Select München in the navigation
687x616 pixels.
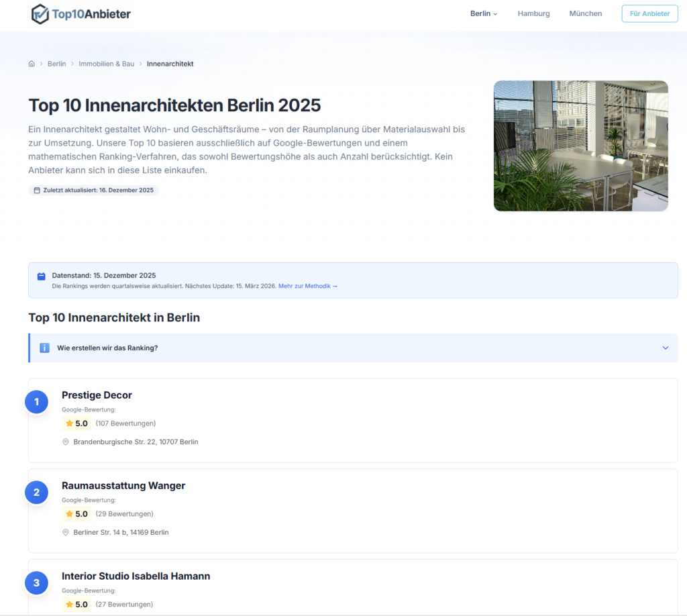585,13
